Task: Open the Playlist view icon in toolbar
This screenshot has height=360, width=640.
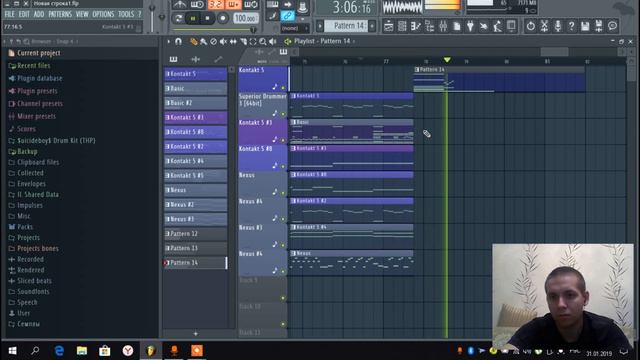Action: pyautogui.click(x=388, y=27)
